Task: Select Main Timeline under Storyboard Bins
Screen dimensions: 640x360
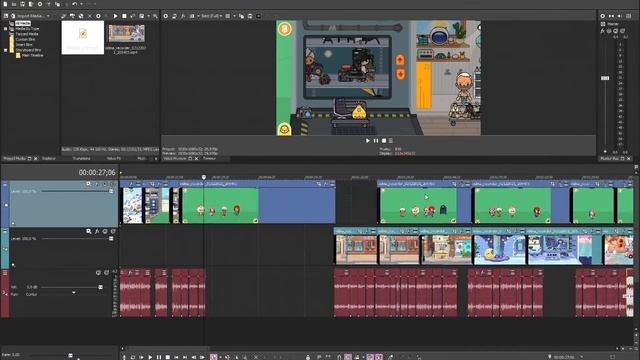Action: pyautogui.click(x=32, y=55)
